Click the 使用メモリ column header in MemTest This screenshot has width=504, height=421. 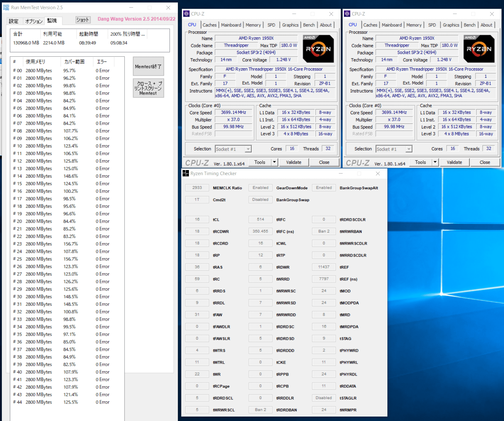(41, 62)
